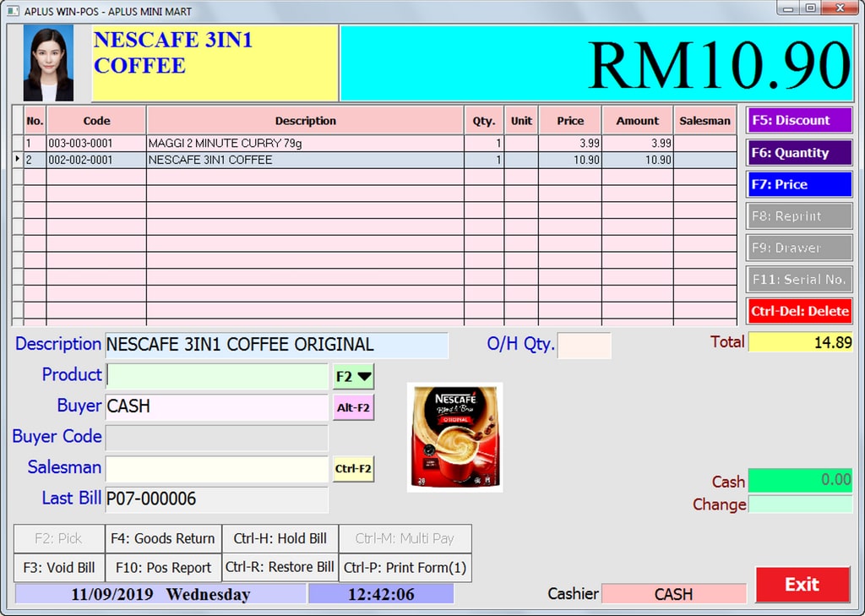Click the APLUS WIN-POS title bar icon
Image resolution: width=865 pixels, height=616 pixels.
tap(13, 10)
